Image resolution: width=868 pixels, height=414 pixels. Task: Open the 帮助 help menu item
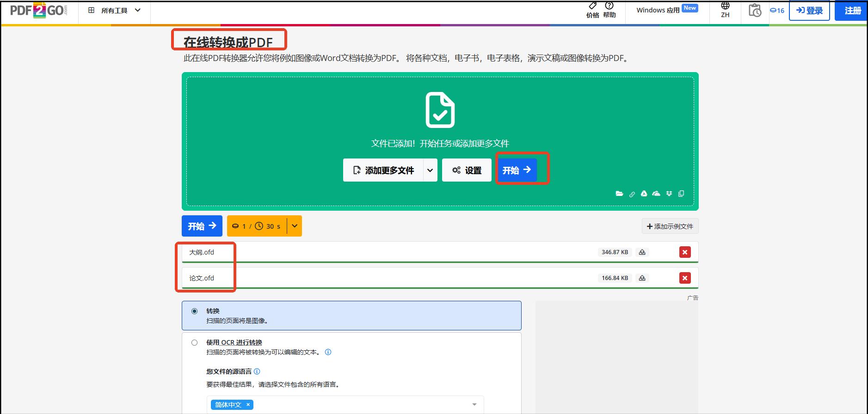click(609, 10)
